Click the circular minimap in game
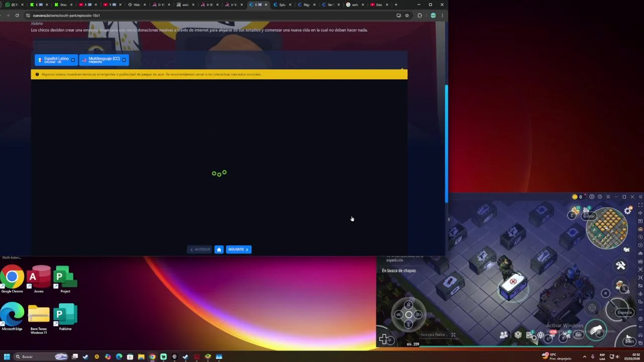 607,229
